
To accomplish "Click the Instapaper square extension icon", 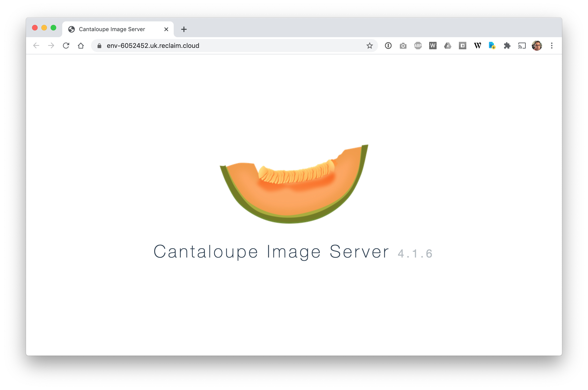I will coord(463,46).
